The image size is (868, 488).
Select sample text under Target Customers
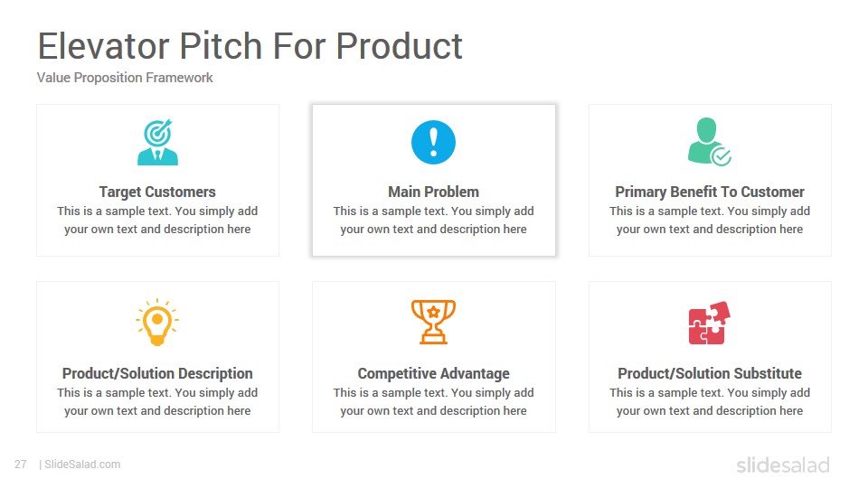(157, 221)
